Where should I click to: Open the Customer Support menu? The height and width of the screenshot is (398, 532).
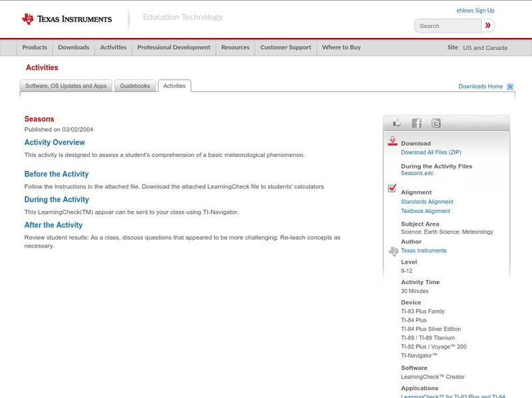(285, 47)
